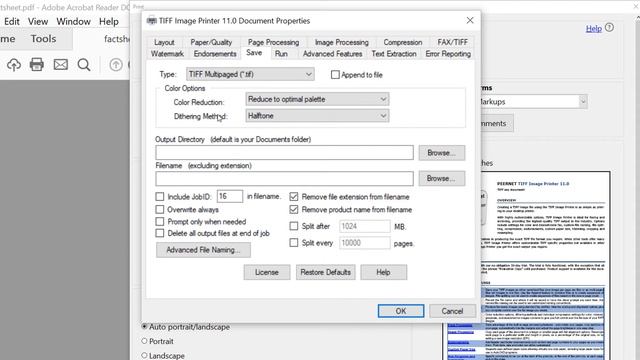Confirm settings with the OK button
Image resolution: width=640 pixels, height=360 pixels.
[x=401, y=311]
